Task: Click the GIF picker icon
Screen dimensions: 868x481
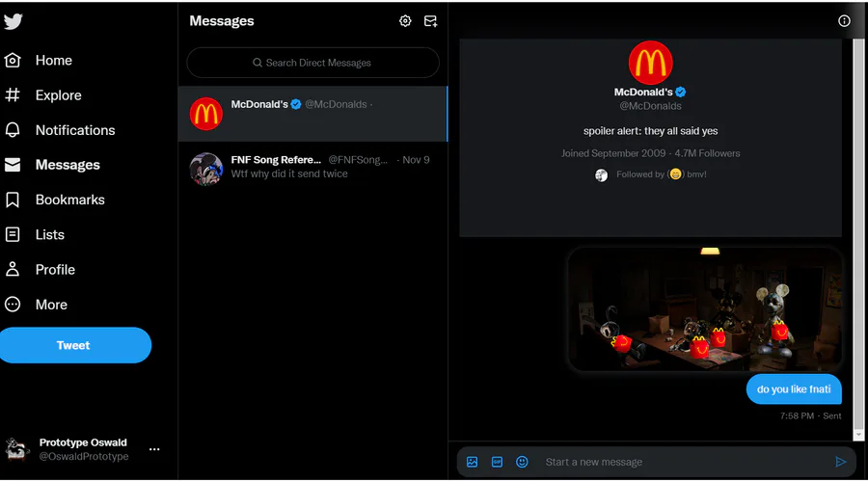Action: (x=497, y=462)
